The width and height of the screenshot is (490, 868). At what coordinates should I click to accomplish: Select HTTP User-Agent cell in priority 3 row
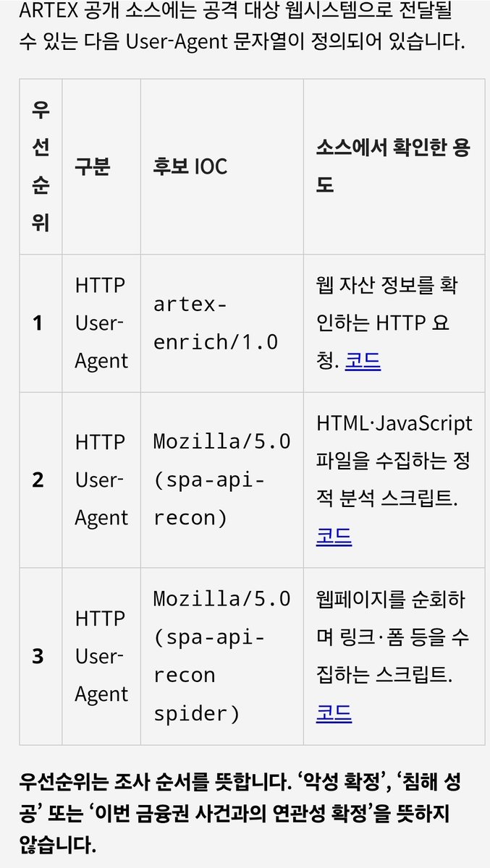(x=101, y=657)
